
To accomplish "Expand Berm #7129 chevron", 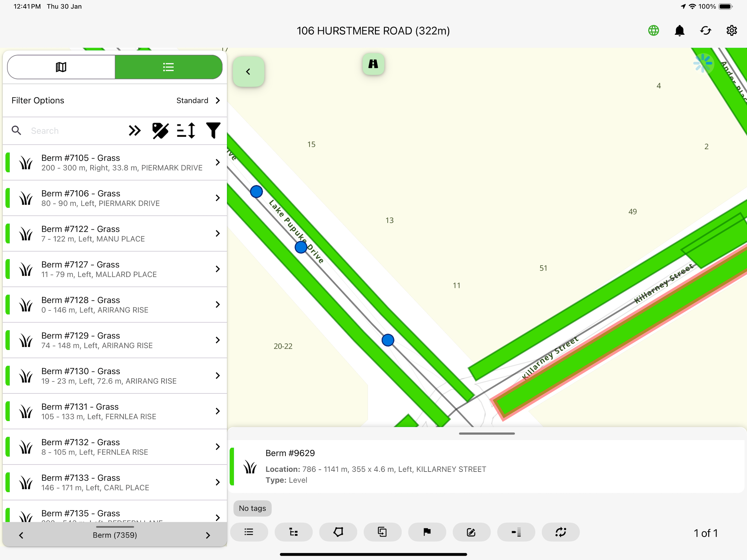I will 217,340.
